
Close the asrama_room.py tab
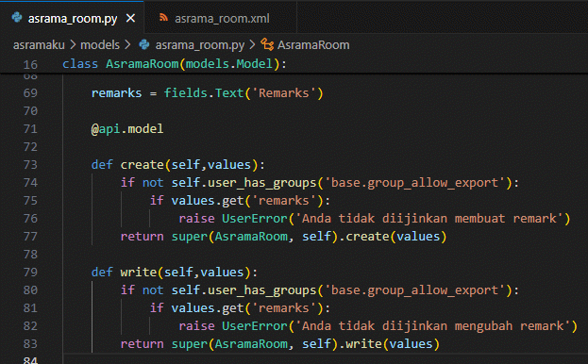click(x=130, y=18)
